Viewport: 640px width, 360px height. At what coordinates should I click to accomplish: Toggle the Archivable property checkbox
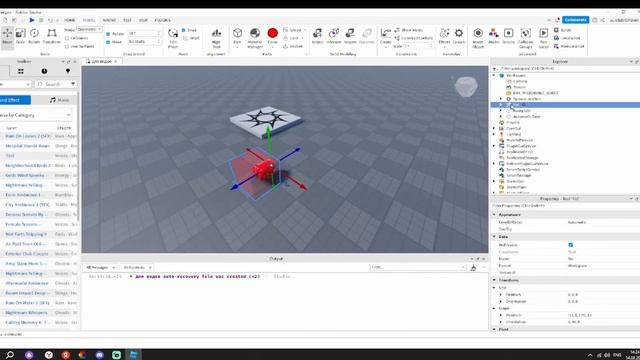[x=571, y=245]
